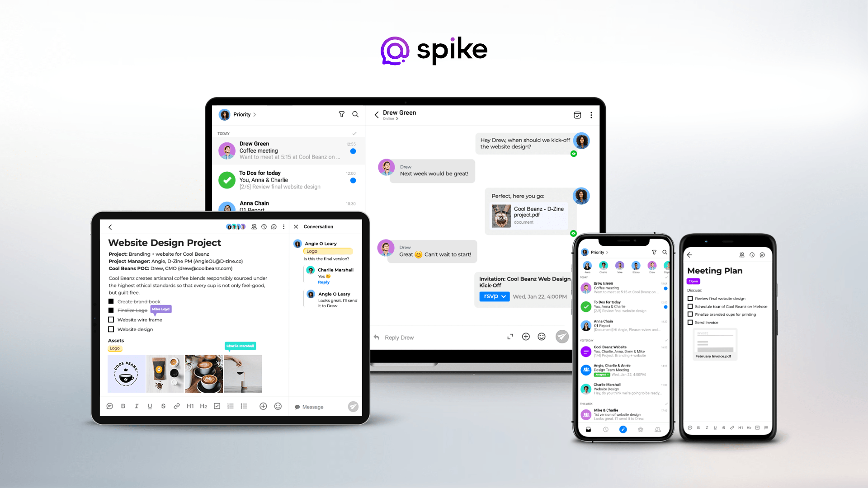The width and height of the screenshot is (868, 488).
Task: Toggle checkbox for Review final website design
Action: click(x=690, y=299)
